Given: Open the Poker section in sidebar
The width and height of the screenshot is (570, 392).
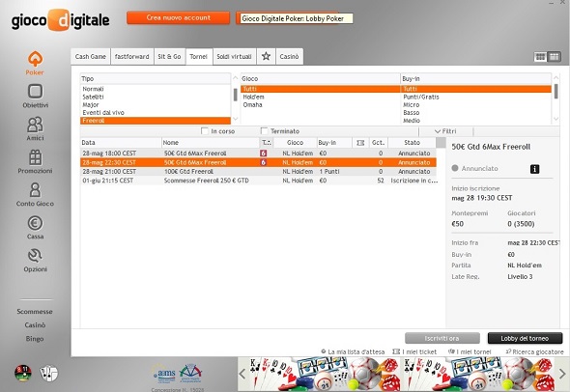Looking at the screenshot, I should 35,63.
